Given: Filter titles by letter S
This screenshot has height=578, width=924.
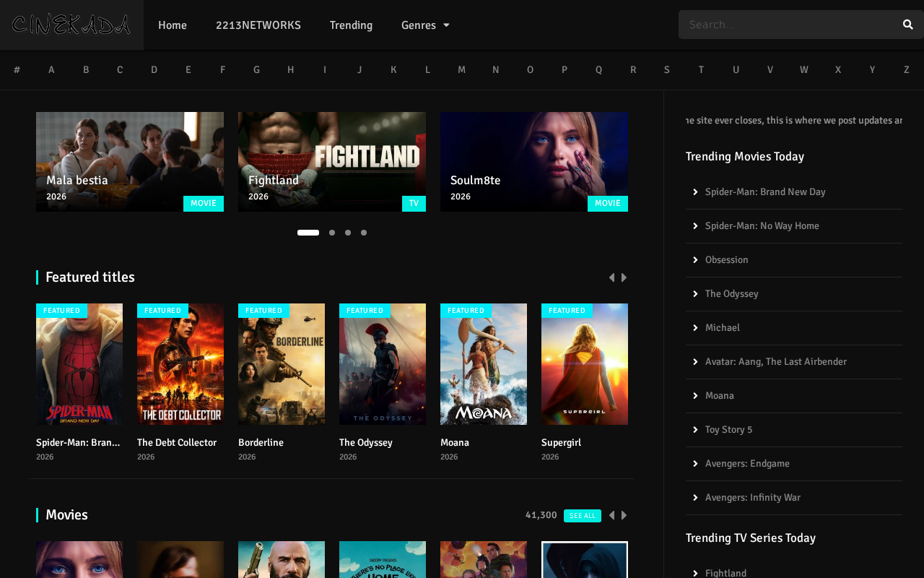Looking at the screenshot, I should click(x=667, y=70).
